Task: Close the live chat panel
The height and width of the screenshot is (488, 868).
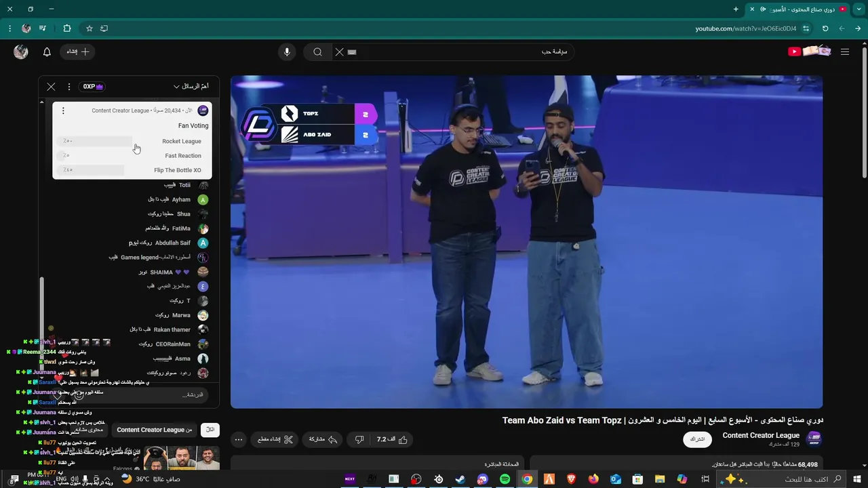Action: pyautogui.click(x=51, y=87)
